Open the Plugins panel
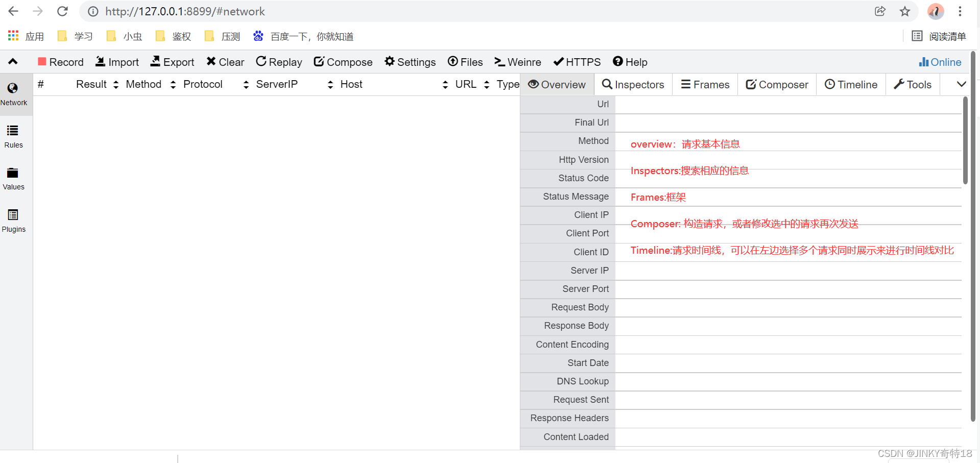 click(14, 220)
